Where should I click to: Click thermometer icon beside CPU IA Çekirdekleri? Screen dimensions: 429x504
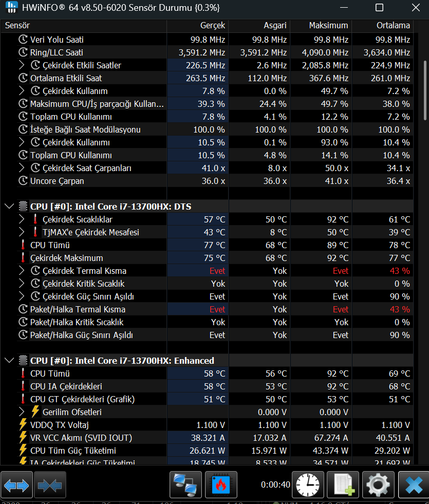pos(23,386)
